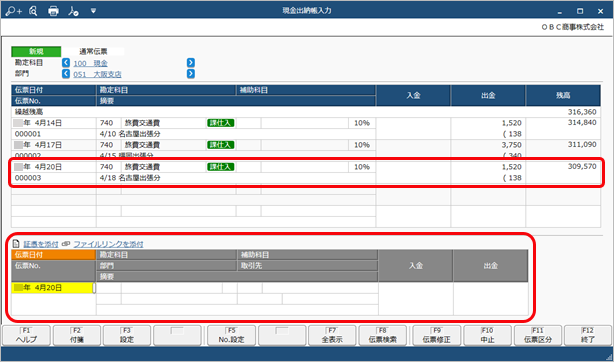The height and width of the screenshot is (362, 614).
Task: Click the 出金 amount cell in the entry area
Action: [x=491, y=299]
